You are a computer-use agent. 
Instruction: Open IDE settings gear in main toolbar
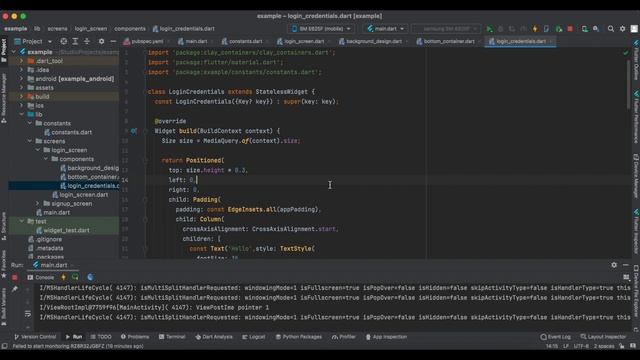click(x=622, y=29)
